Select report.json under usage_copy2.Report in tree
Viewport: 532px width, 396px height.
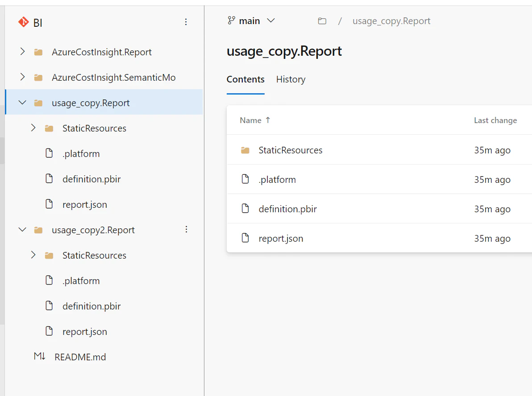point(84,331)
